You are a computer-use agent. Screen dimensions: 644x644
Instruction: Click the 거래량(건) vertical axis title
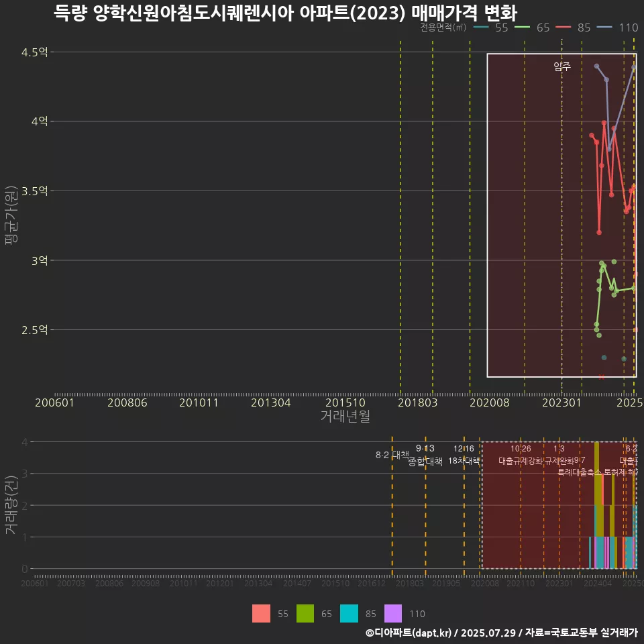pyautogui.click(x=11, y=505)
